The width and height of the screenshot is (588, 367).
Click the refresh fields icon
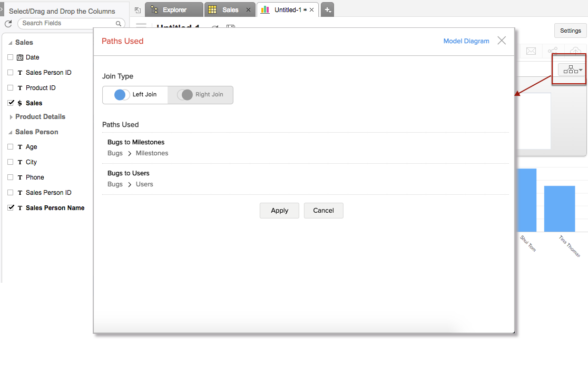click(x=8, y=24)
